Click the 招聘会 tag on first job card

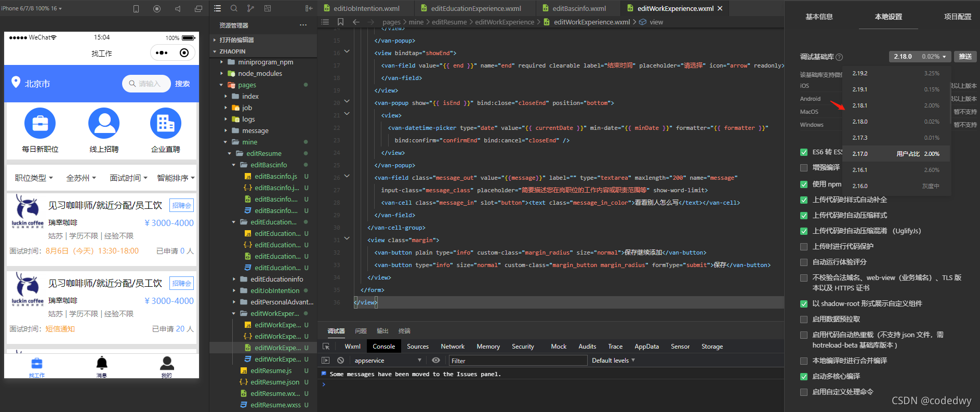point(181,205)
